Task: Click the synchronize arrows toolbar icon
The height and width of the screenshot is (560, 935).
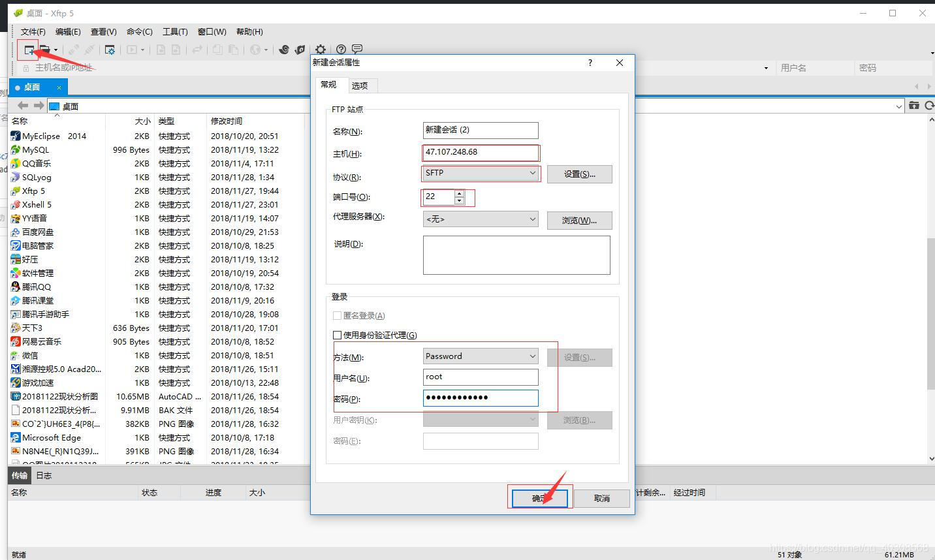Action: coord(197,50)
